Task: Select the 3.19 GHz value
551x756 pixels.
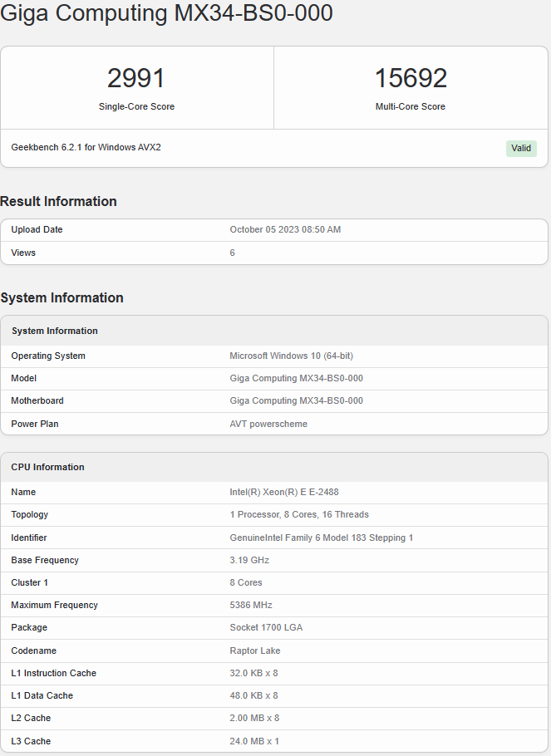Action: (249, 560)
